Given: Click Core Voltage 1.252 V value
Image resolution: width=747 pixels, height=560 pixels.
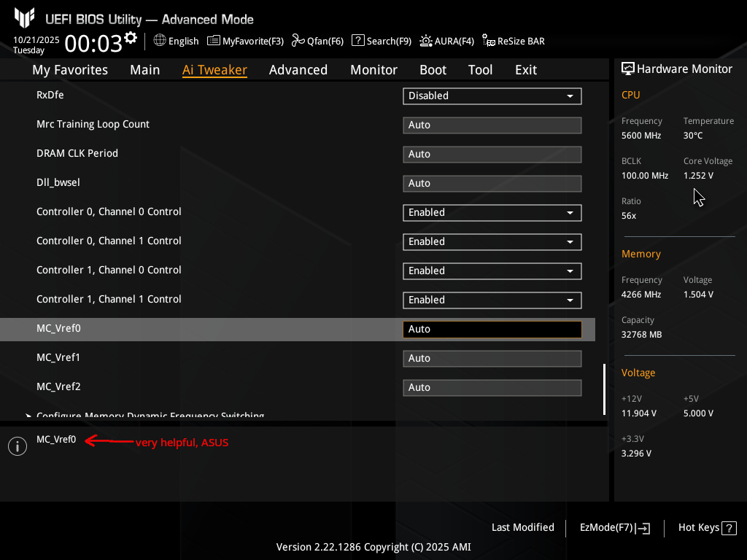Looking at the screenshot, I should pos(698,176).
